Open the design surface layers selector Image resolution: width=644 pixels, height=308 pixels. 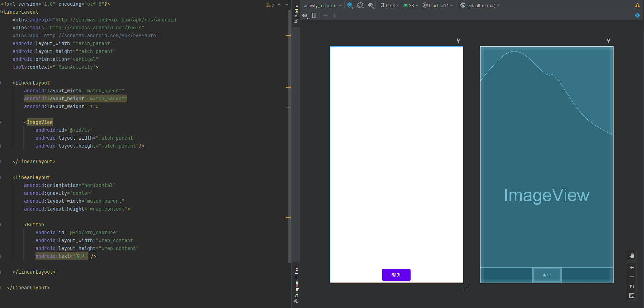pyautogui.click(x=350, y=5)
